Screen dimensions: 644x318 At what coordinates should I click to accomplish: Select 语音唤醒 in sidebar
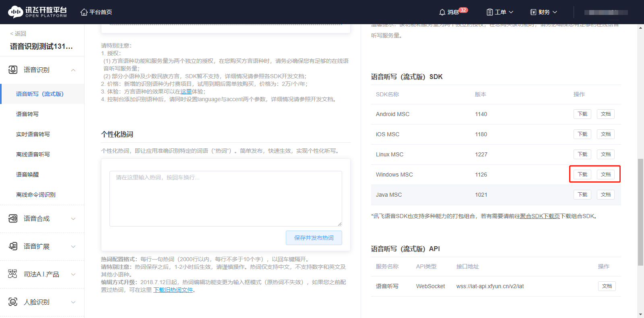[27, 175]
